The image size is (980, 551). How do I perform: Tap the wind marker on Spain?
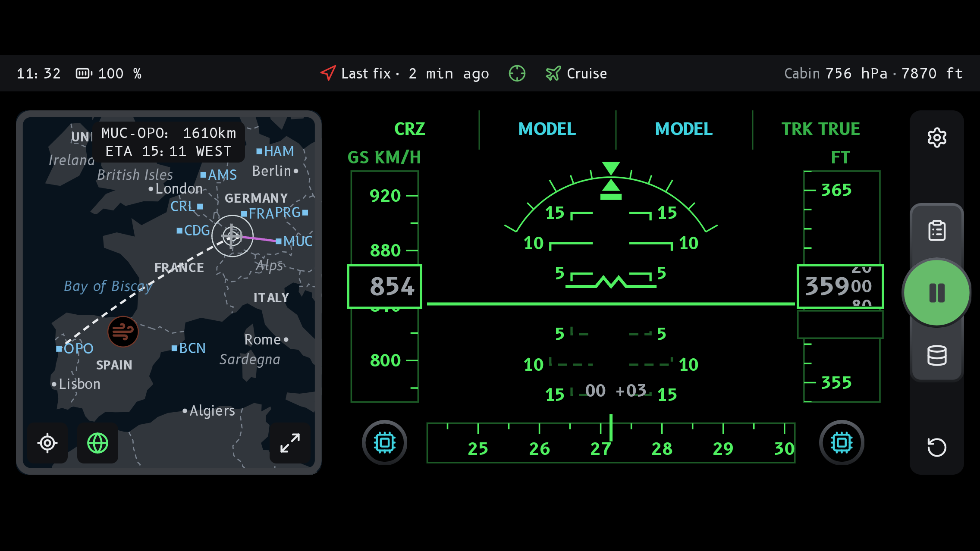pos(123,332)
